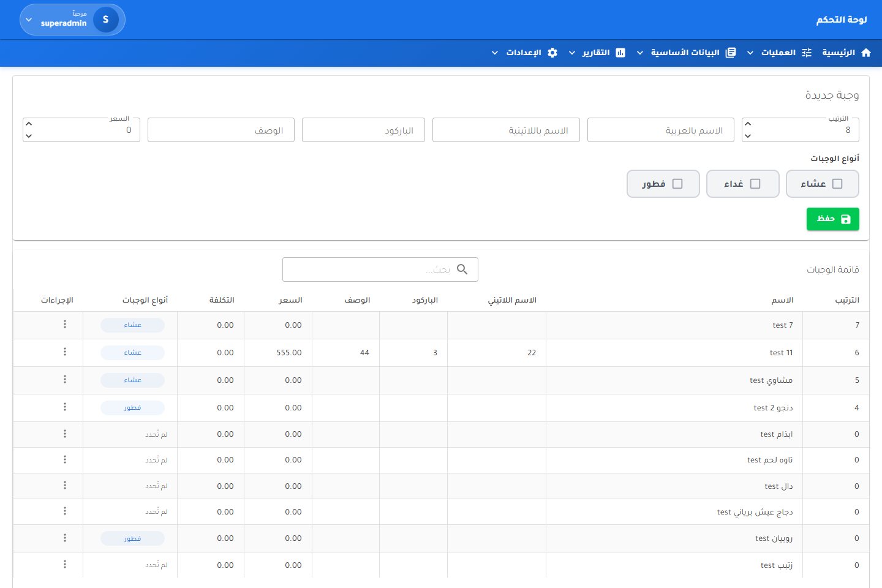The height and width of the screenshot is (588, 882).
Task: Click the gear icon beside الإعدادات
Action: click(552, 53)
